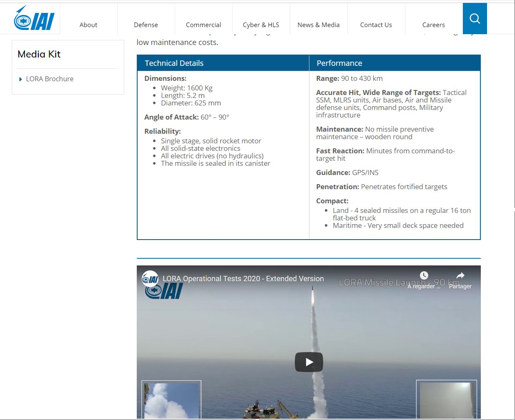Open the News & Media menu
The height and width of the screenshot is (420, 515).
click(x=319, y=25)
